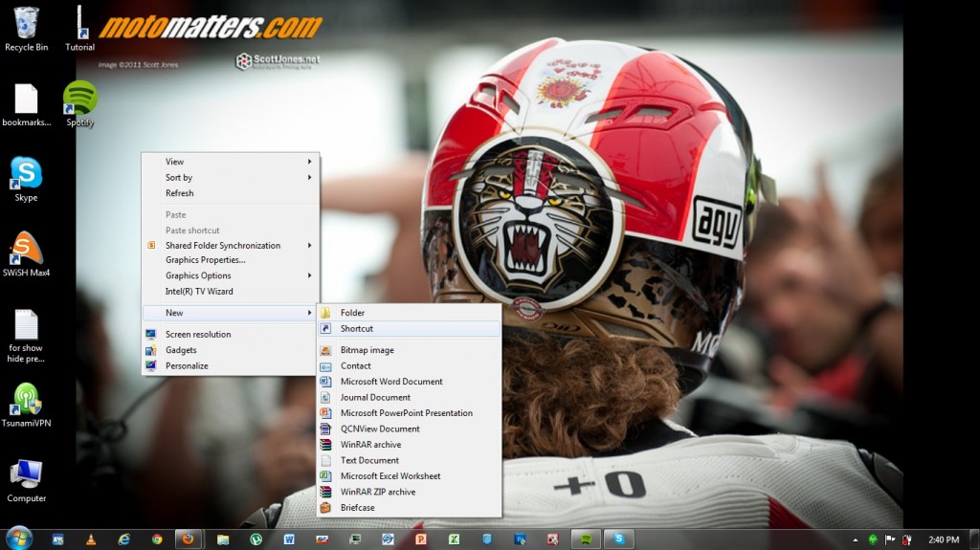This screenshot has height=550, width=980.
Task: Select the Skype desktop shortcut
Action: 26,180
